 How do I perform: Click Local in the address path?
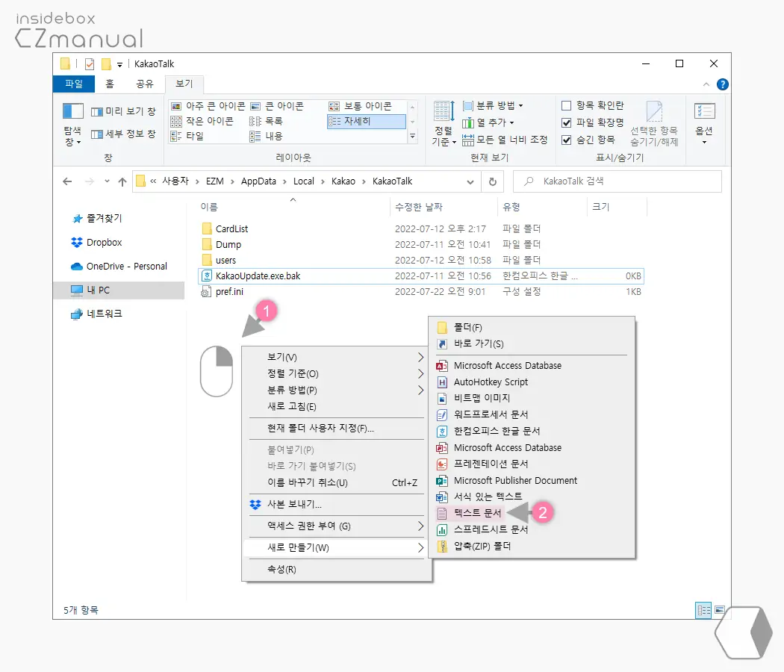tap(303, 181)
